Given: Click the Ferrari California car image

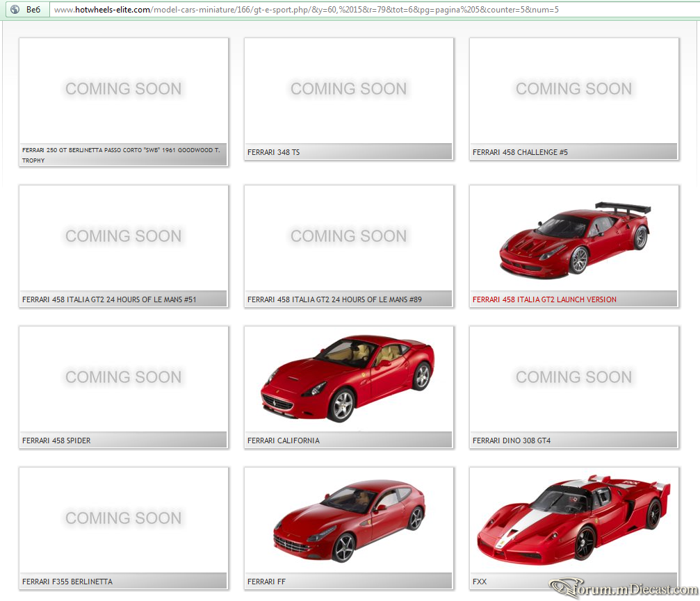Looking at the screenshot, I should click(348, 379).
